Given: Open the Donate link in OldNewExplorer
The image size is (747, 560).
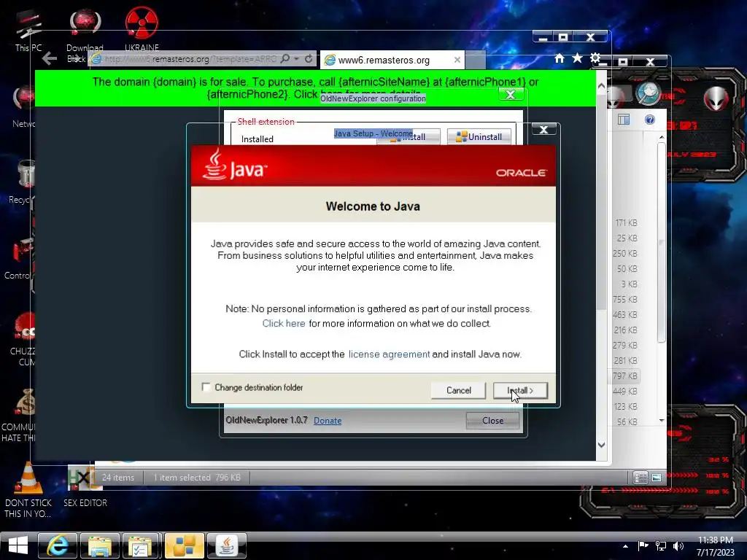Looking at the screenshot, I should [328, 421].
